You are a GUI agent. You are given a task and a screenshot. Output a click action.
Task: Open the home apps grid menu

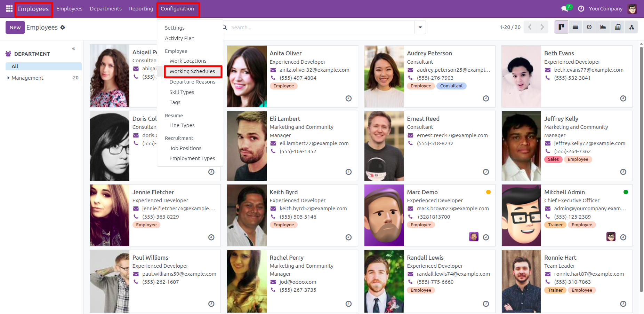(x=9, y=9)
